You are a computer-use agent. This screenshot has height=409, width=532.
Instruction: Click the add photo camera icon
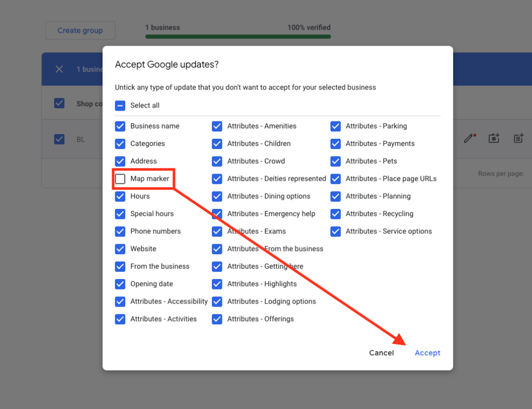pyautogui.click(x=494, y=138)
